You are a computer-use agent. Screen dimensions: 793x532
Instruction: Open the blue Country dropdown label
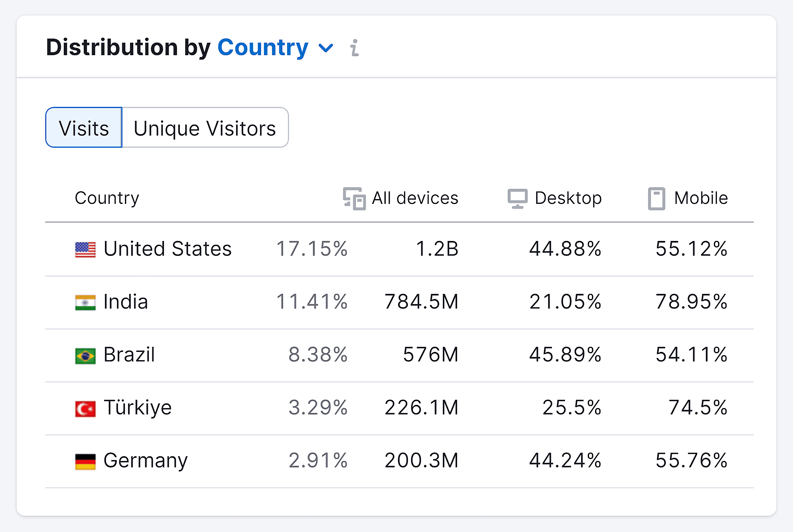click(263, 47)
